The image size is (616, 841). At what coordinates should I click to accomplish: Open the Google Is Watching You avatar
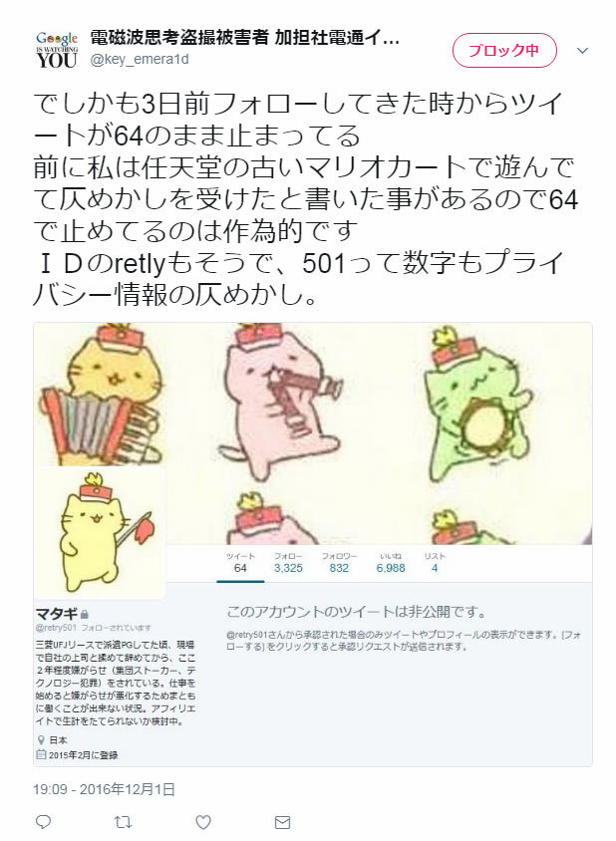click(x=57, y=50)
